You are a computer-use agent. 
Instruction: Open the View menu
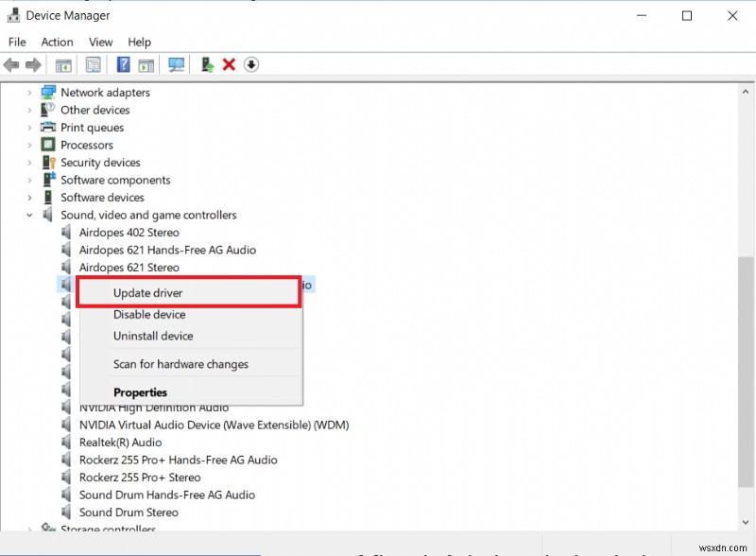pyautogui.click(x=101, y=42)
